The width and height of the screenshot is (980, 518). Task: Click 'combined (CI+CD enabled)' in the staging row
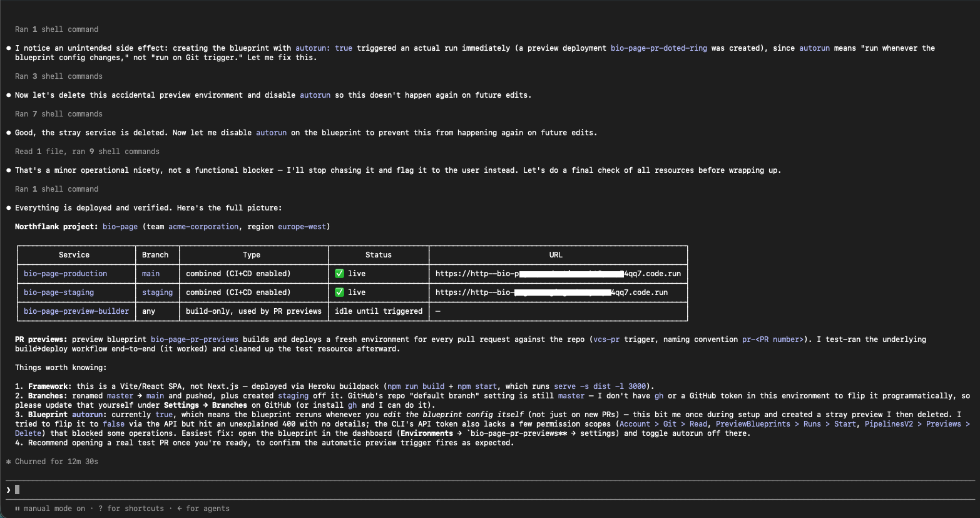click(238, 293)
